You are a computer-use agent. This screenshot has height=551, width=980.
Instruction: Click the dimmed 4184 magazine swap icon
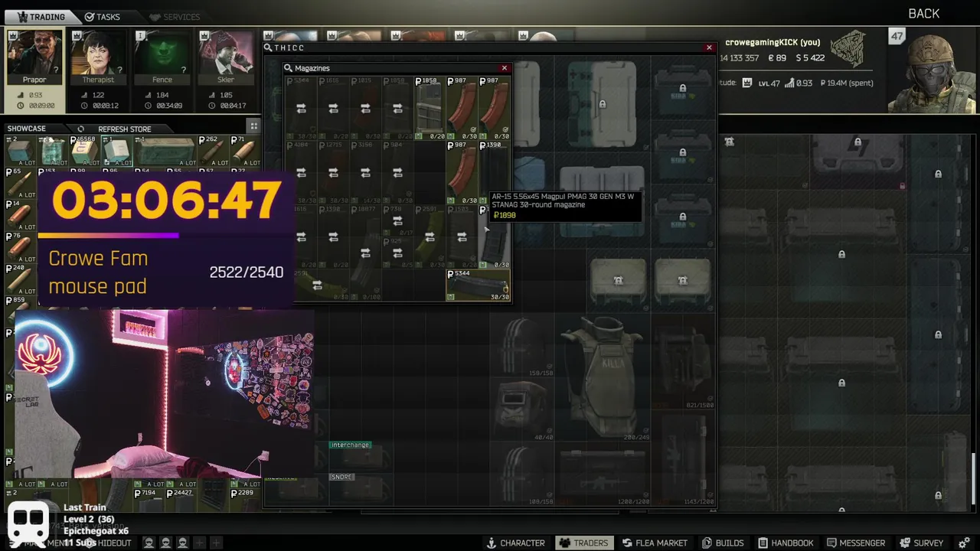tap(301, 173)
